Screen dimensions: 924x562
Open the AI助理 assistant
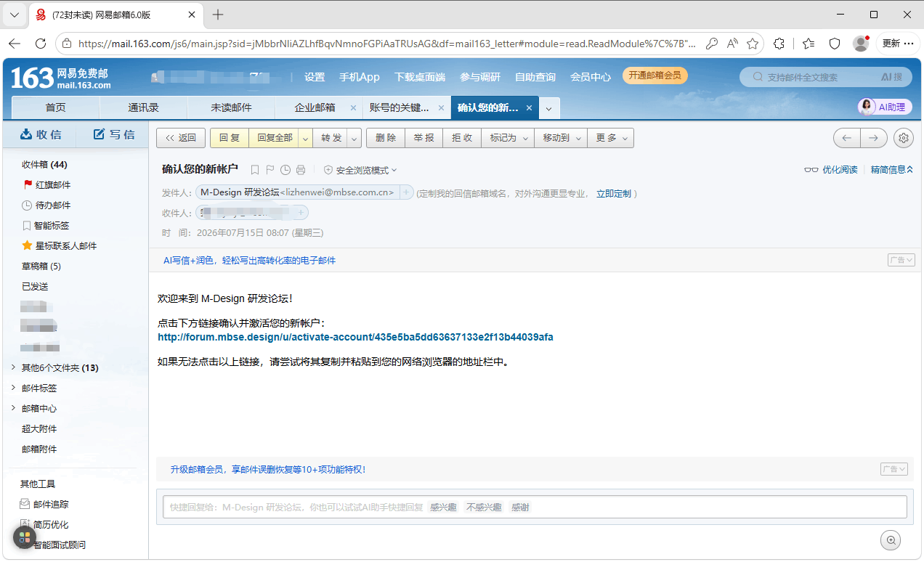coord(885,107)
